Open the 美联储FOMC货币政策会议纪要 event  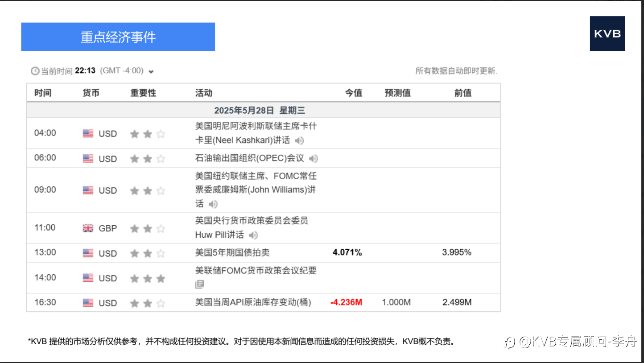pyautogui.click(x=256, y=271)
